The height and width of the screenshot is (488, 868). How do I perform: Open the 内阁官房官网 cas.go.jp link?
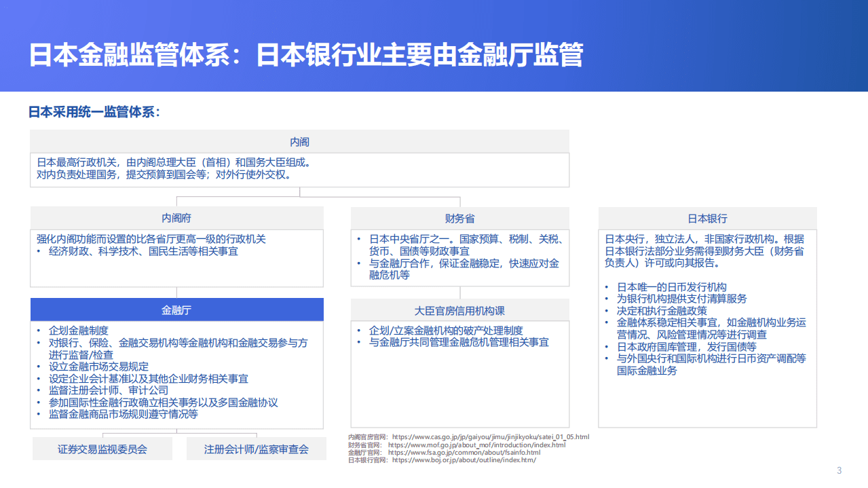[x=490, y=436]
